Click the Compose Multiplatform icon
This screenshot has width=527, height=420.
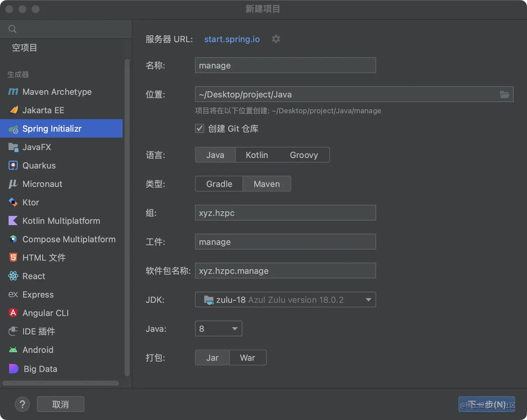click(x=13, y=239)
